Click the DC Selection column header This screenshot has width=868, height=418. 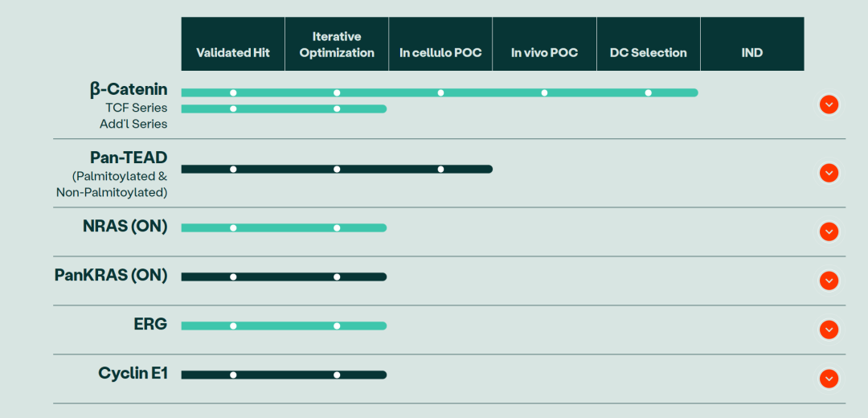(x=649, y=43)
